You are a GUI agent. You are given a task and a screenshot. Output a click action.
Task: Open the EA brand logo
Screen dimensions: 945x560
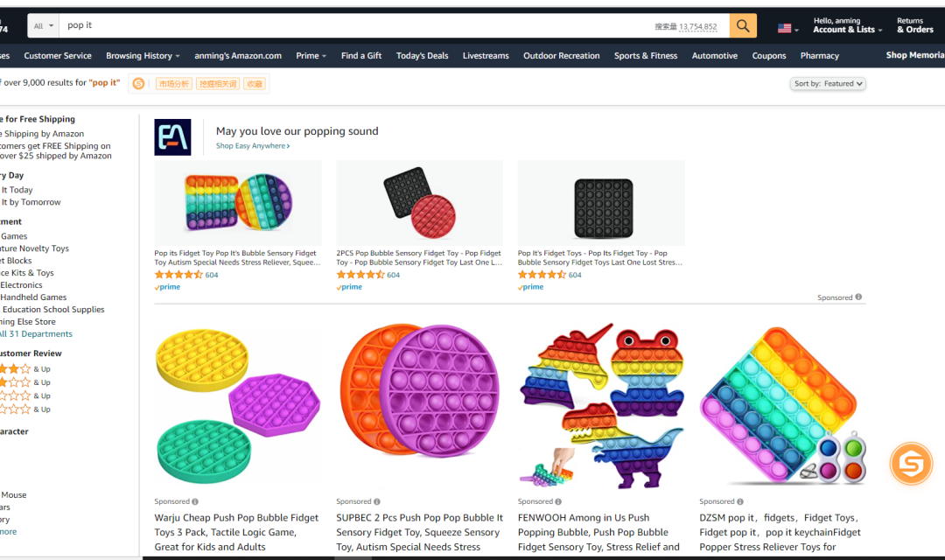point(172,137)
